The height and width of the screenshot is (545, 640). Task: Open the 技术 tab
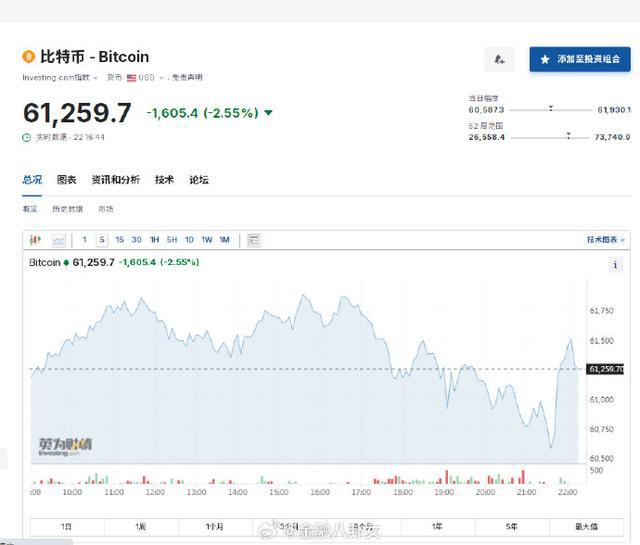click(164, 180)
